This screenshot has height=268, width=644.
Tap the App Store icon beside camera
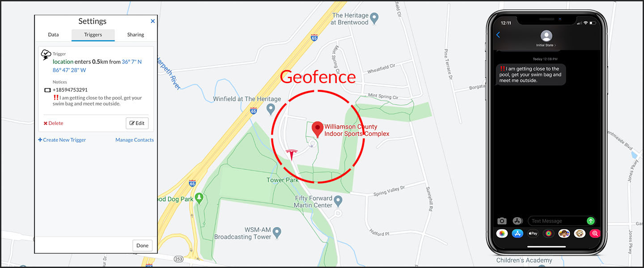coord(517,221)
